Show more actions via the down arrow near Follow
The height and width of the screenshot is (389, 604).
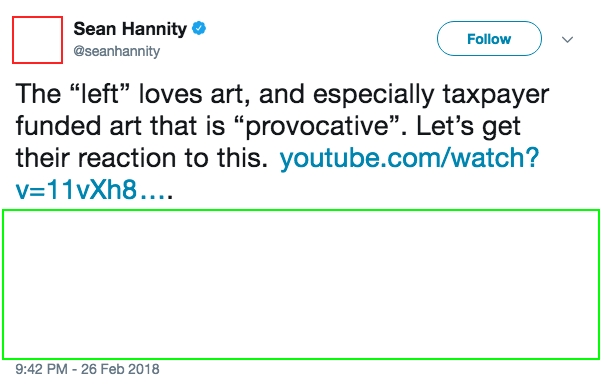point(567,39)
